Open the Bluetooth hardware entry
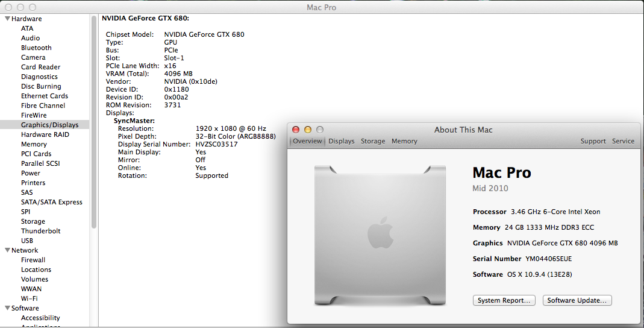Viewport: 644px width, 328px height. [36, 48]
